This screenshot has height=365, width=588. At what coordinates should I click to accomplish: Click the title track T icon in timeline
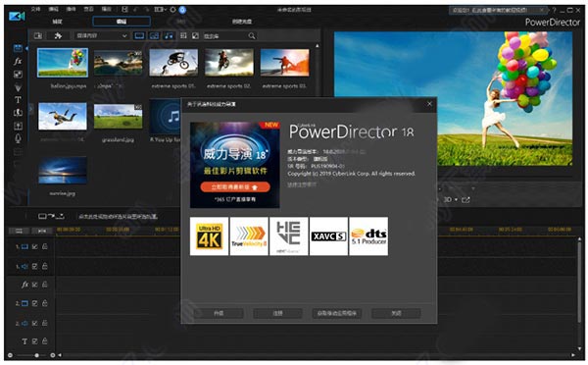tap(24, 341)
